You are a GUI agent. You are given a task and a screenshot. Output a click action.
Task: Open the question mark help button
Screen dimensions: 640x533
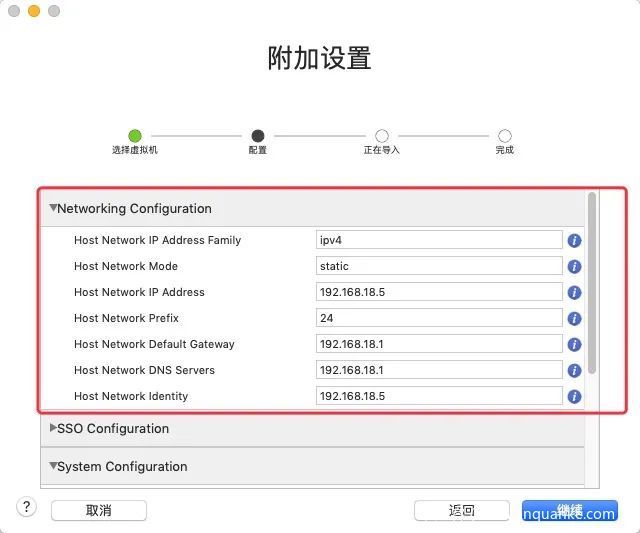27,507
